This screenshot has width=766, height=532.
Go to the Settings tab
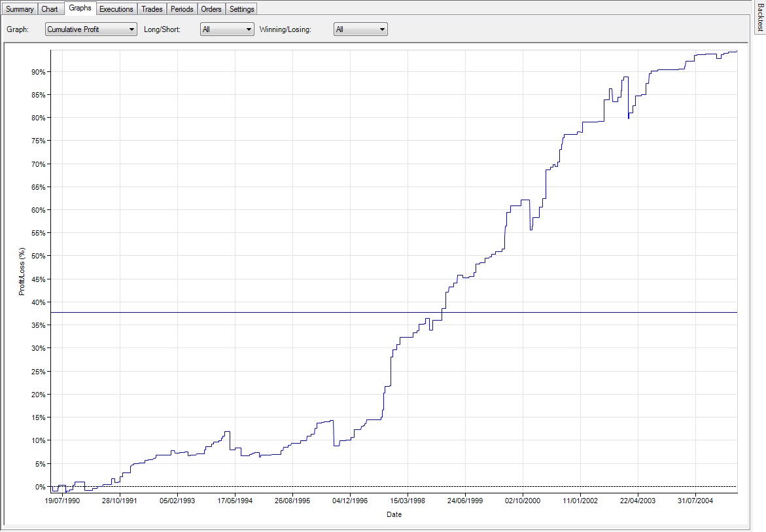[x=241, y=9]
